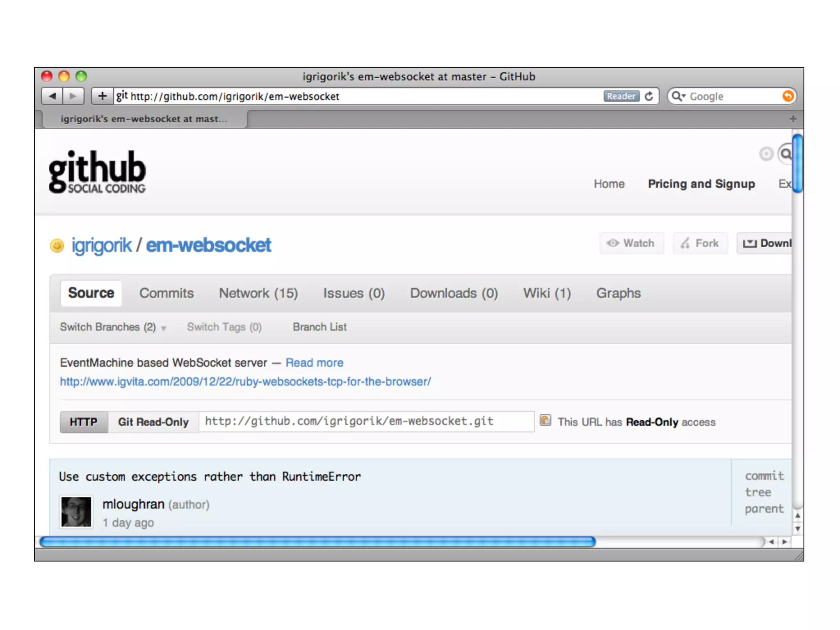840x630 pixels.
Task: Click the orange snapback icon in search field
Action: click(787, 96)
